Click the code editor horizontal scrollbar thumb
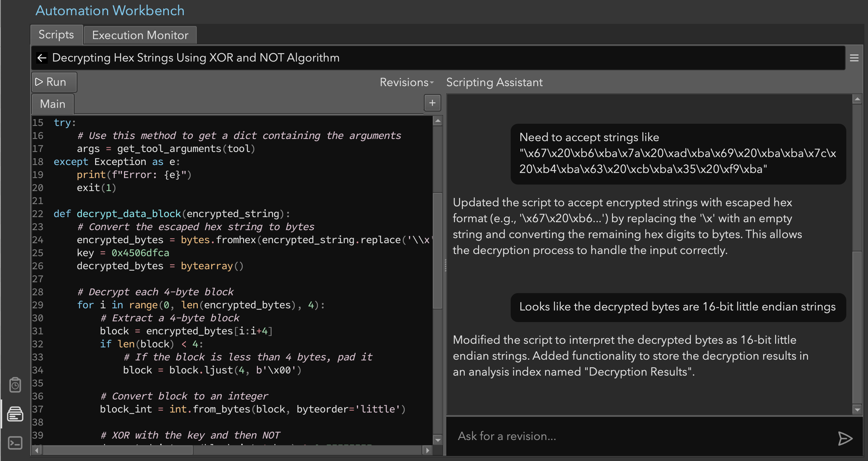Viewport: 868px width, 461px height. 118,451
